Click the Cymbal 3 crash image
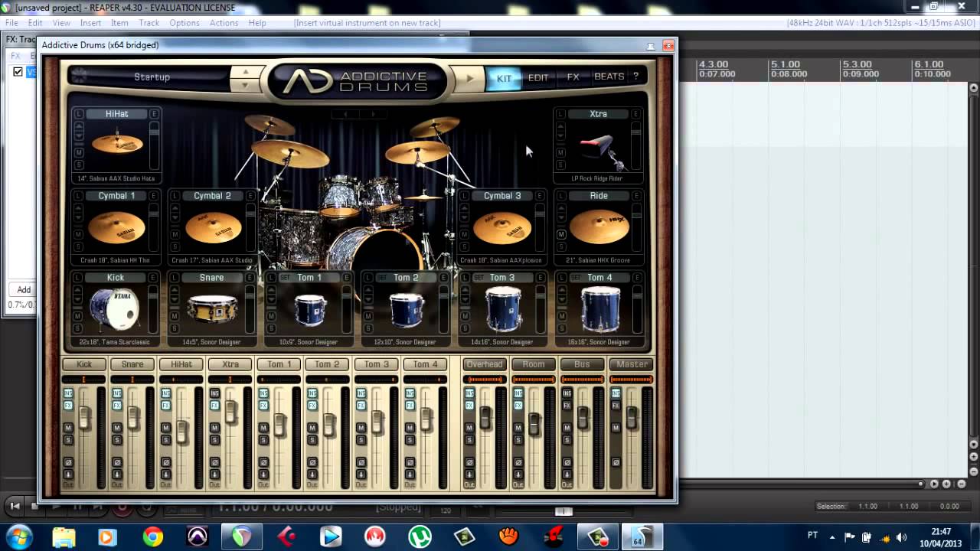 click(501, 227)
